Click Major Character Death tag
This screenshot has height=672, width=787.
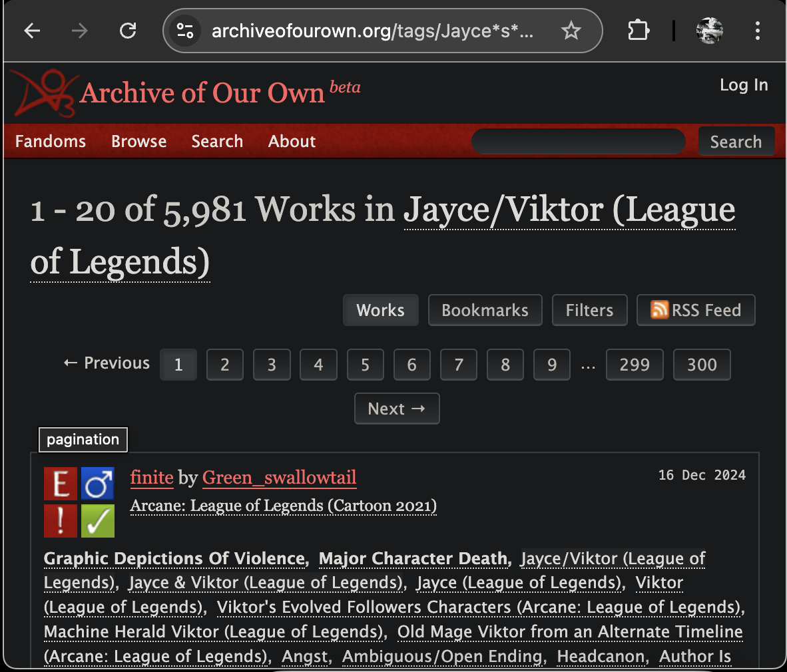[415, 559]
